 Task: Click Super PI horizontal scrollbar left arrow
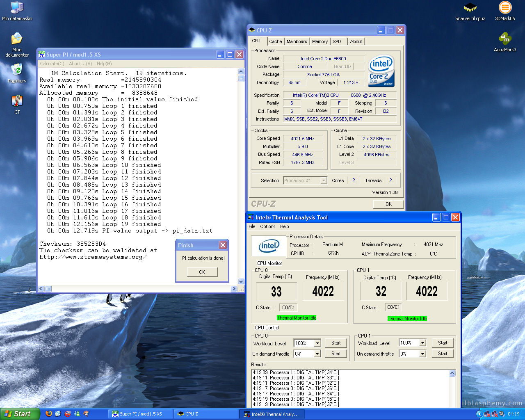(41, 289)
